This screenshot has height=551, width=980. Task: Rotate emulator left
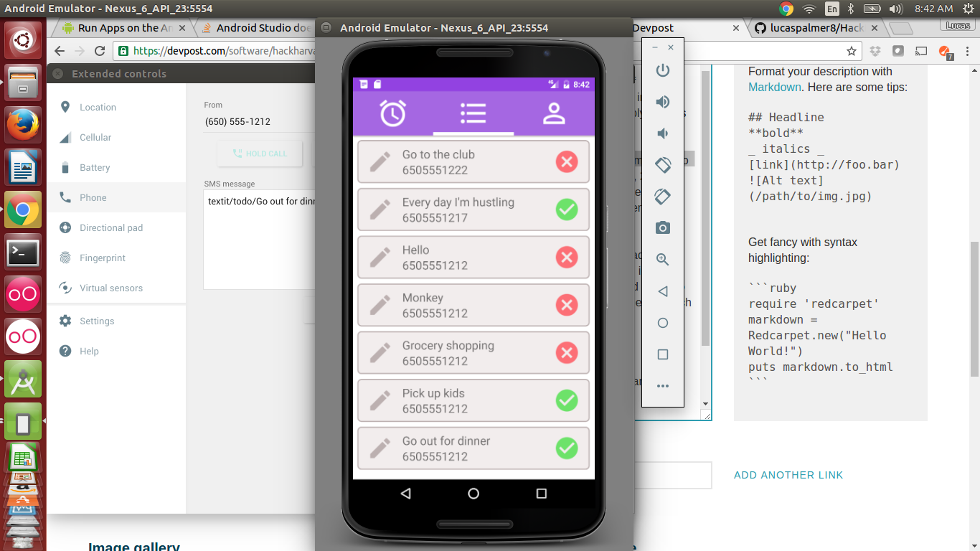click(663, 165)
